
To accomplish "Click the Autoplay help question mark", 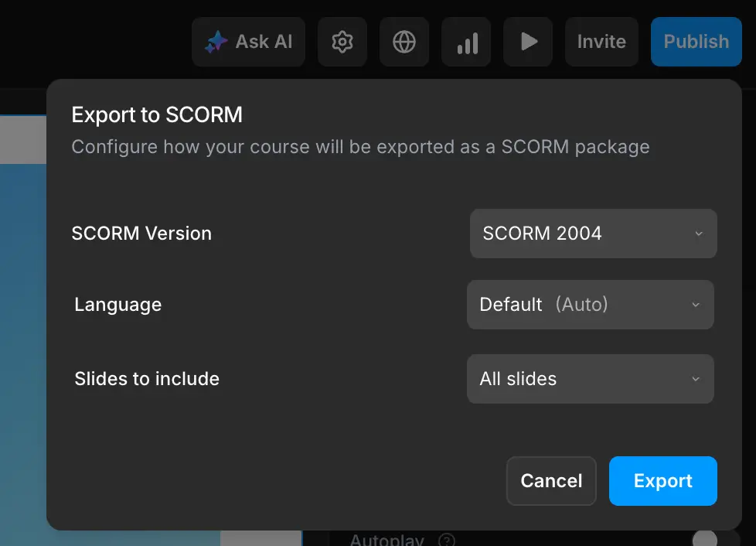I will tap(446, 540).
